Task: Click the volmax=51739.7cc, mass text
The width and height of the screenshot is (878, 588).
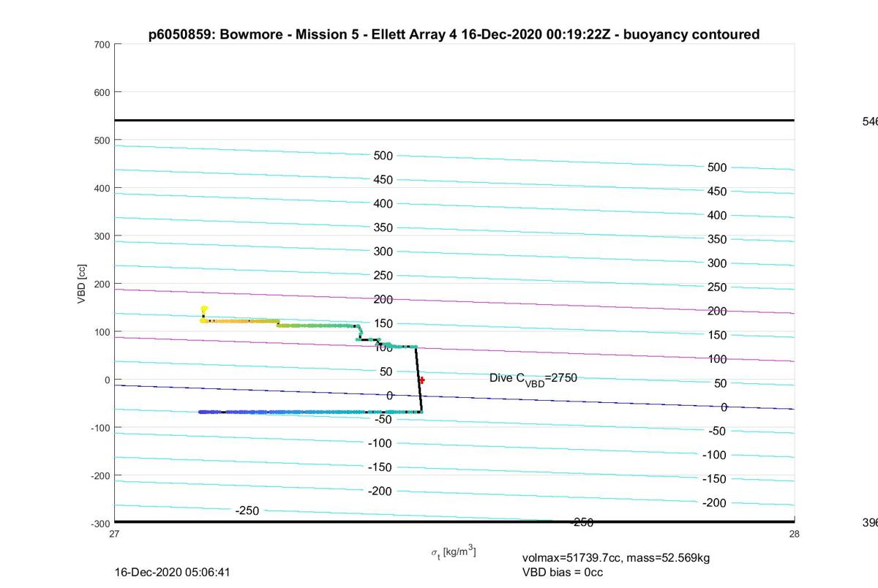Action: pos(616,558)
